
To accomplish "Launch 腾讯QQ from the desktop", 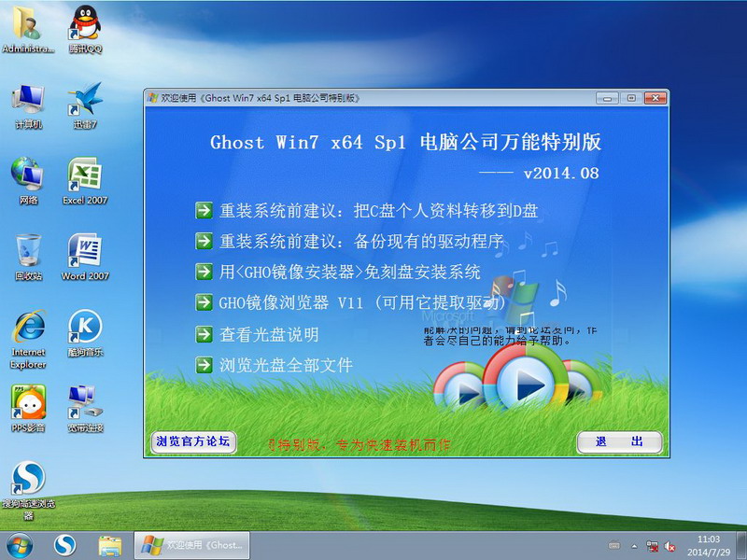I will click(x=85, y=30).
